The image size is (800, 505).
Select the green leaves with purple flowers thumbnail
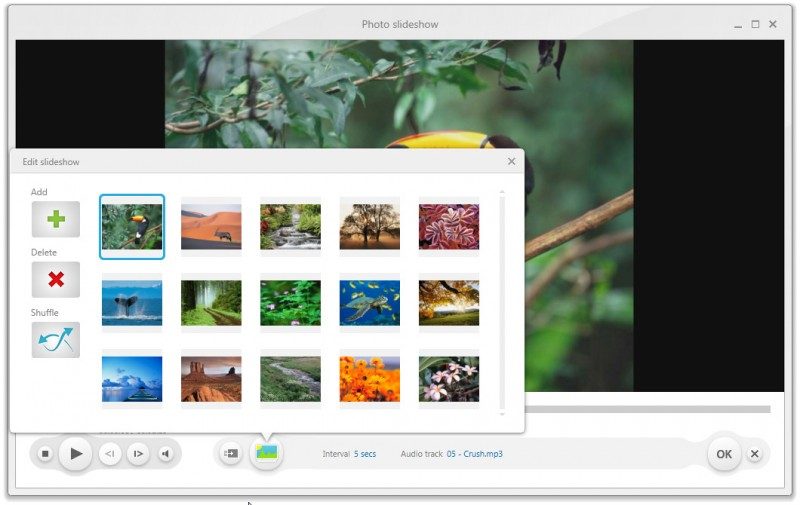[x=290, y=302]
